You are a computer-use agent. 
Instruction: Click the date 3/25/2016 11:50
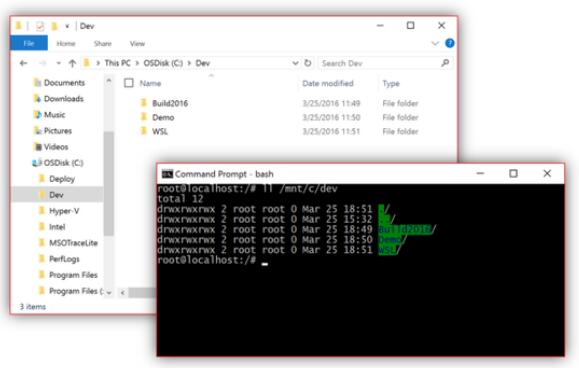331,117
